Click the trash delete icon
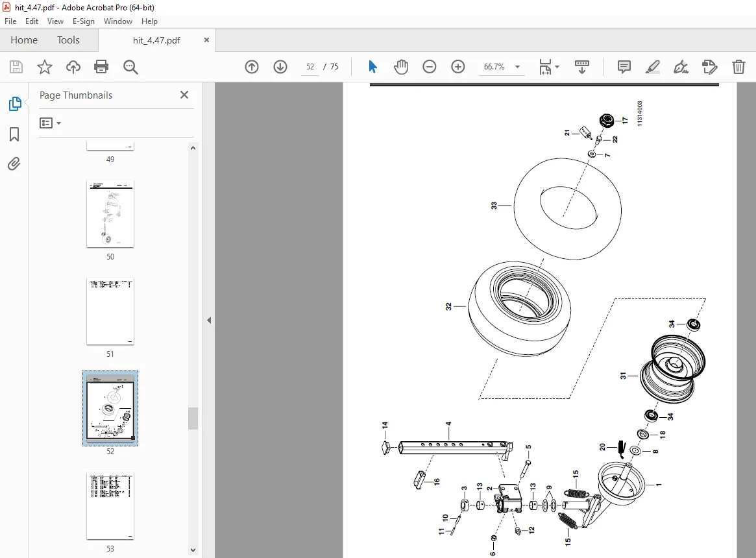The height and width of the screenshot is (558, 756). click(738, 67)
